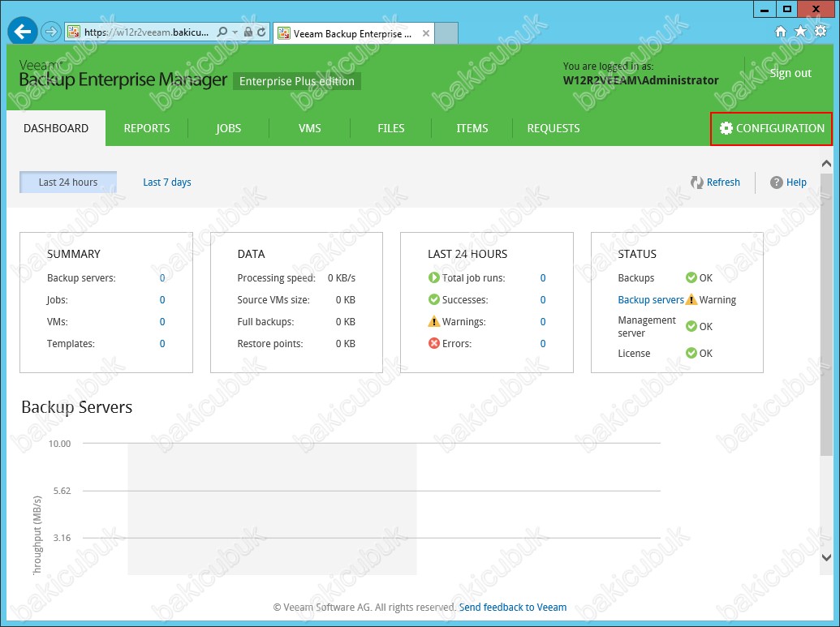Click the vertical scrollbar thumb
The height and width of the screenshot is (627, 840).
point(826,314)
